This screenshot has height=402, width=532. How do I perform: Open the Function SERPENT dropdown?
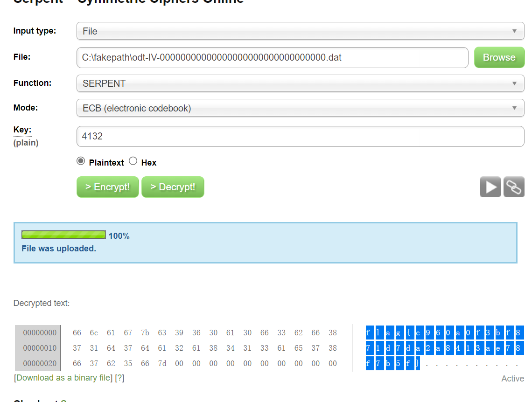pos(300,83)
